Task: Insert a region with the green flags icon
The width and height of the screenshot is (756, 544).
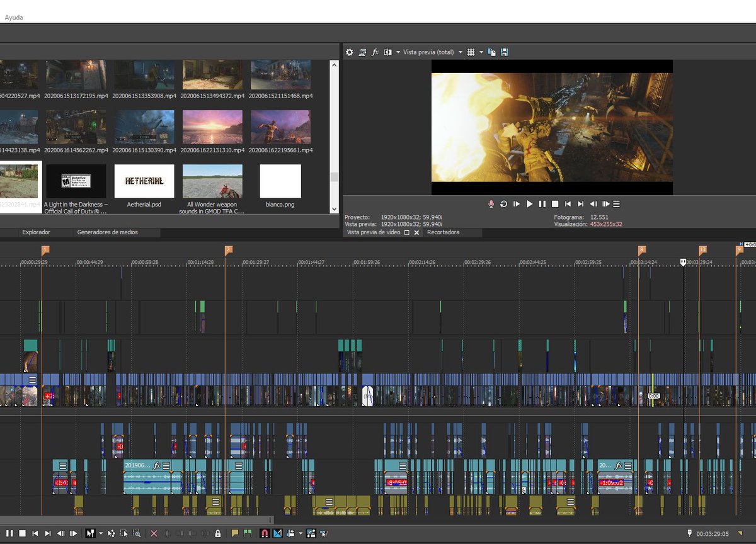Action: click(248, 533)
